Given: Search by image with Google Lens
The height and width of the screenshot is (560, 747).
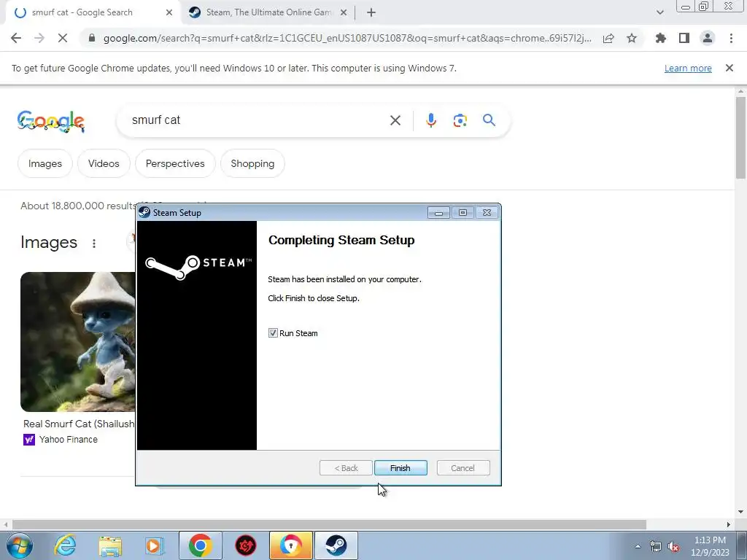Looking at the screenshot, I should (460, 120).
